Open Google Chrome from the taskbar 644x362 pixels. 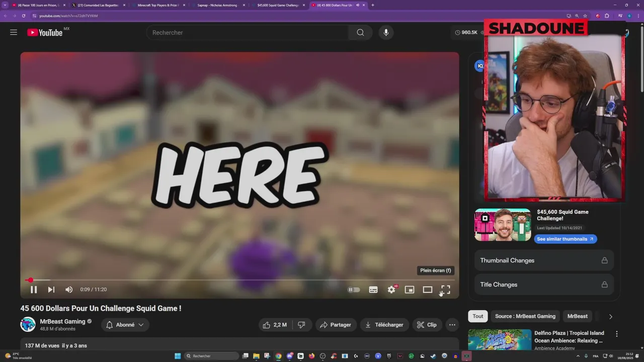pos(278,356)
